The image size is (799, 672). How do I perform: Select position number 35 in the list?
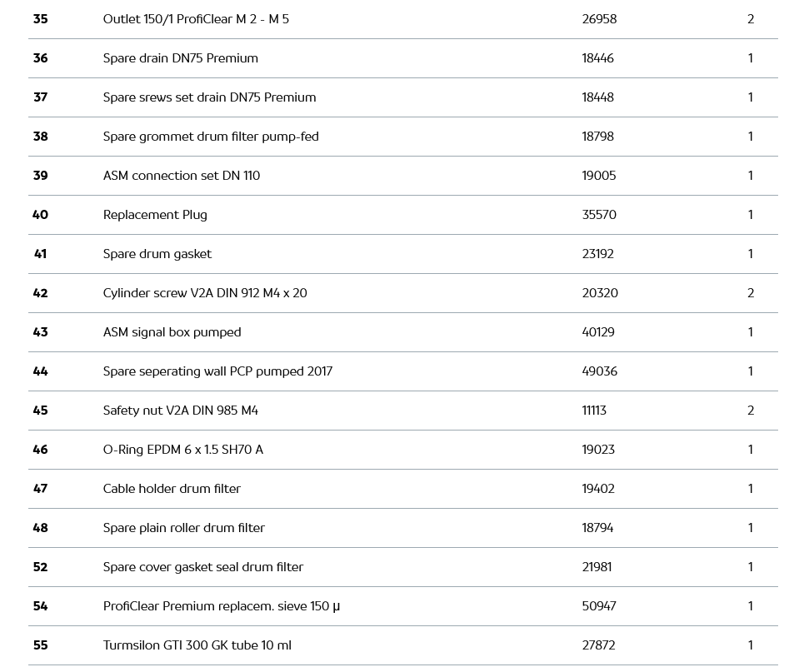(40, 19)
